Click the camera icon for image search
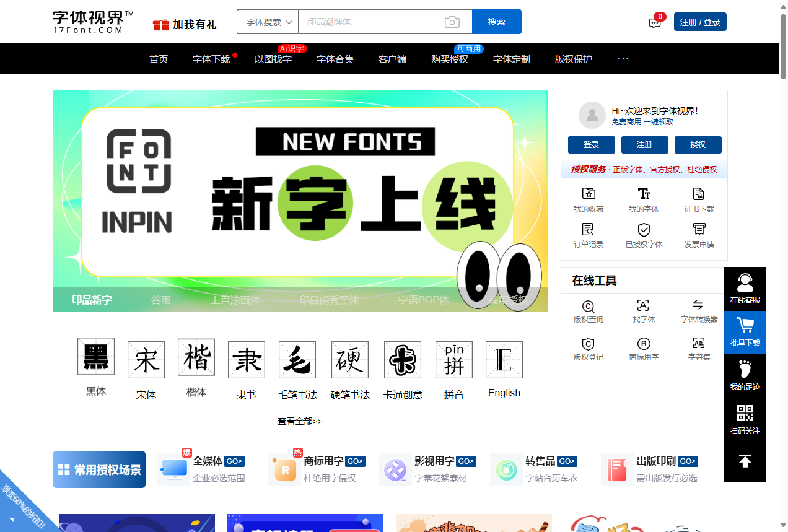The image size is (788, 532). click(452, 22)
